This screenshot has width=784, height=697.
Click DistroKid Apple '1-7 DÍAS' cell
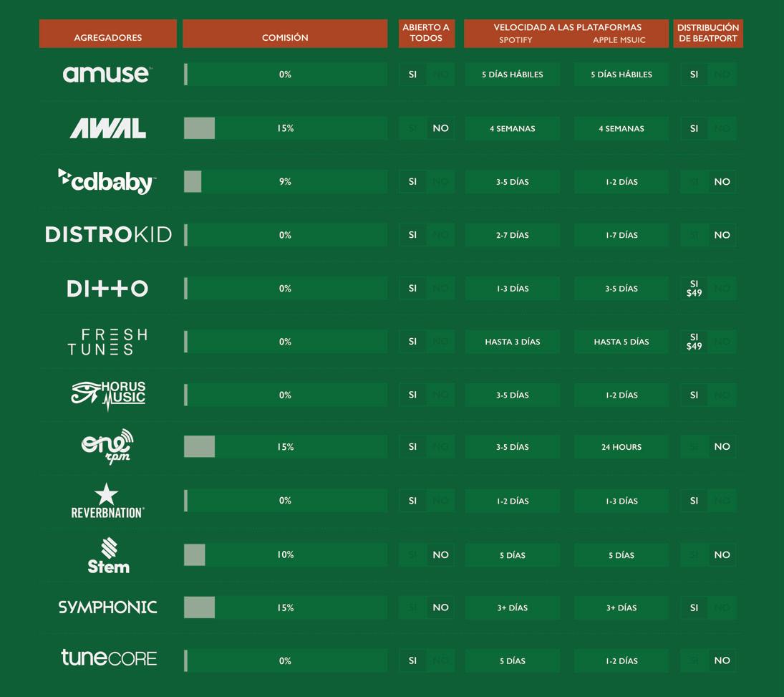click(621, 235)
